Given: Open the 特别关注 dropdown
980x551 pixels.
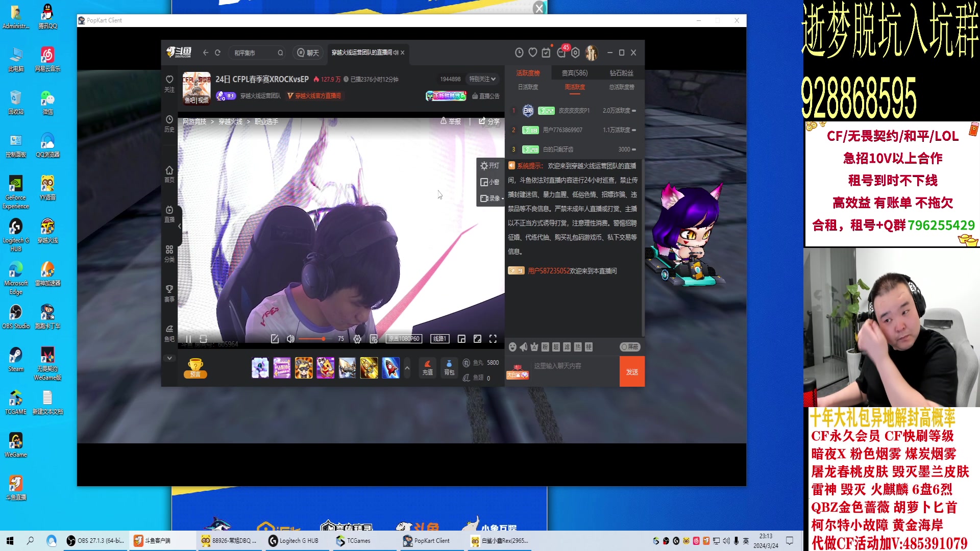Looking at the screenshot, I should click(x=482, y=79).
